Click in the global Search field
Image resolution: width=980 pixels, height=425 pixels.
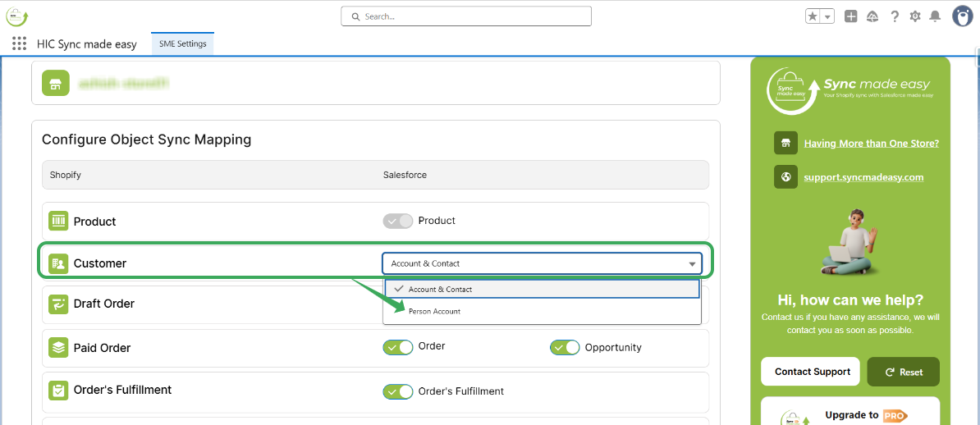pos(466,16)
